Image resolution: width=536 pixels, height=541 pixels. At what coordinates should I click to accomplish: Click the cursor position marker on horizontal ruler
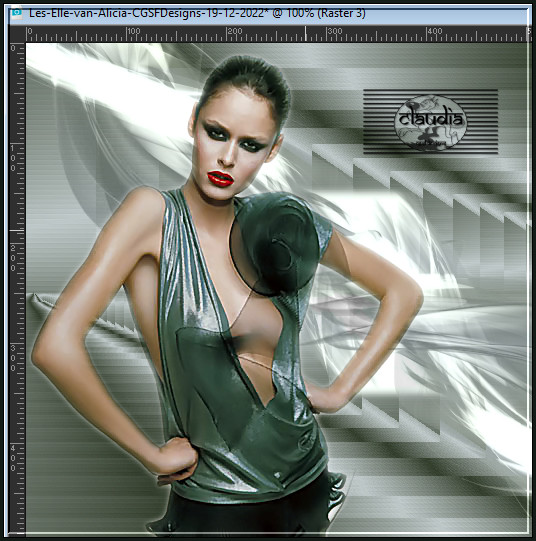305,33
